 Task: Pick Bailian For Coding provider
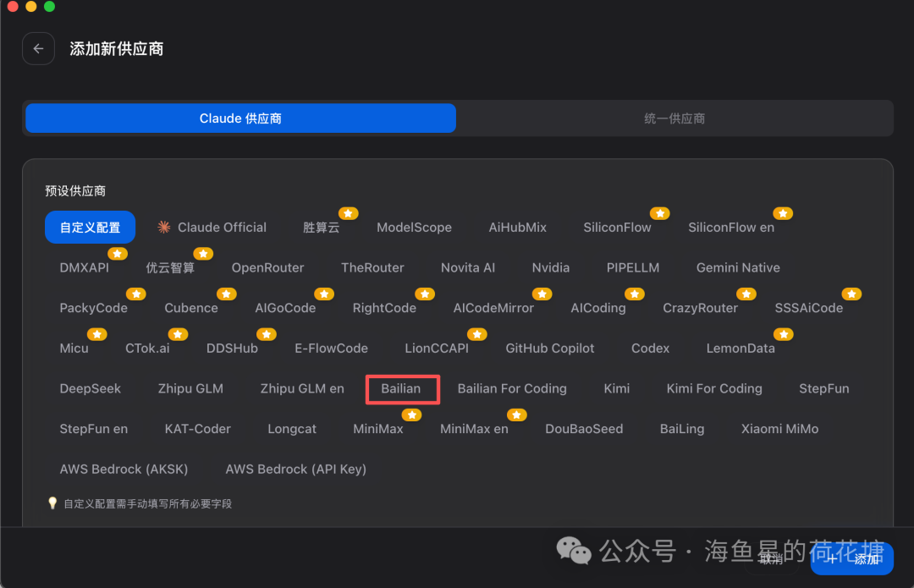512,388
